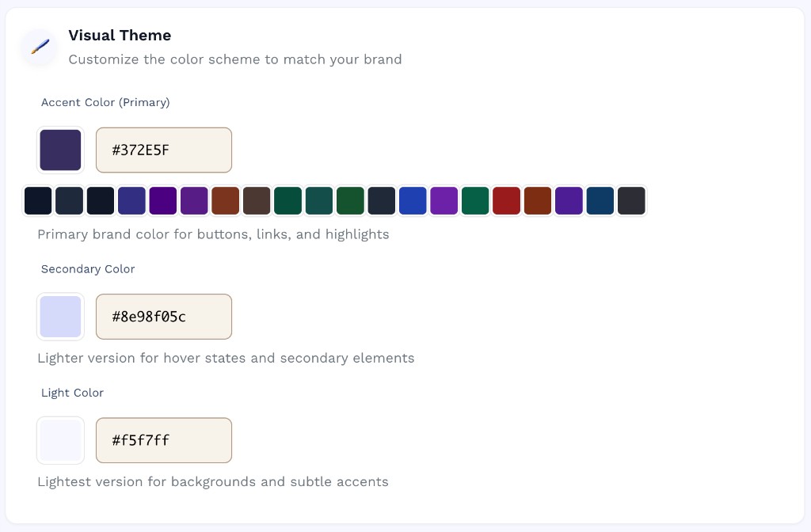Image resolution: width=811 pixels, height=532 pixels.
Task: Click the "Visual Theme" heading
Action: pyautogui.click(x=120, y=35)
